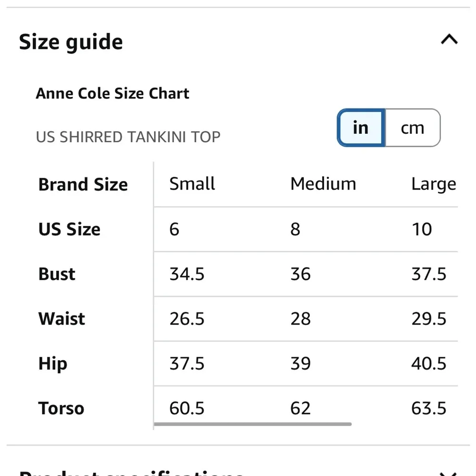The width and height of the screenshot is (476, 476).
Task: Click the Anne Cole Size Chart title
Action: coord(112,93)
